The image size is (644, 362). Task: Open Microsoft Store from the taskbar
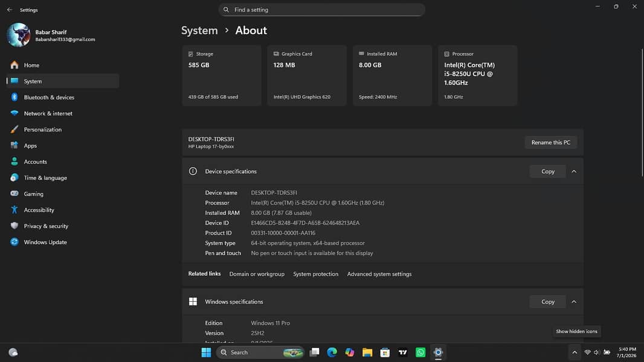pos(385,352)
